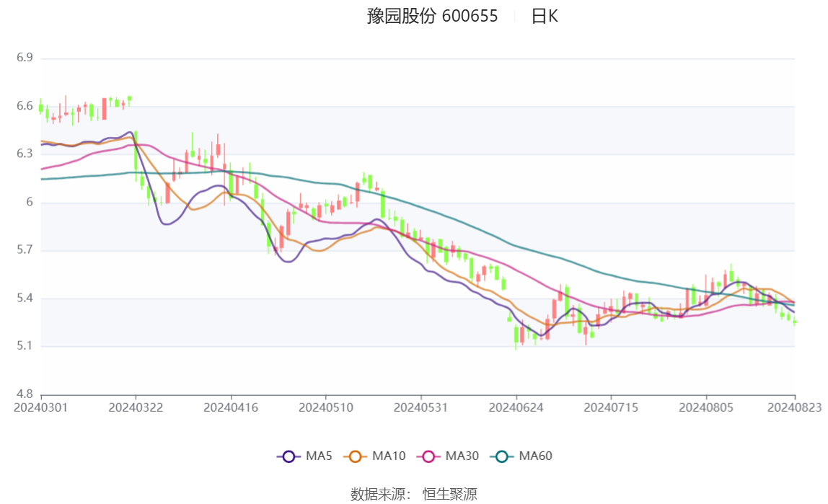Click the 6.6 price axis label

tap(25, 106)
